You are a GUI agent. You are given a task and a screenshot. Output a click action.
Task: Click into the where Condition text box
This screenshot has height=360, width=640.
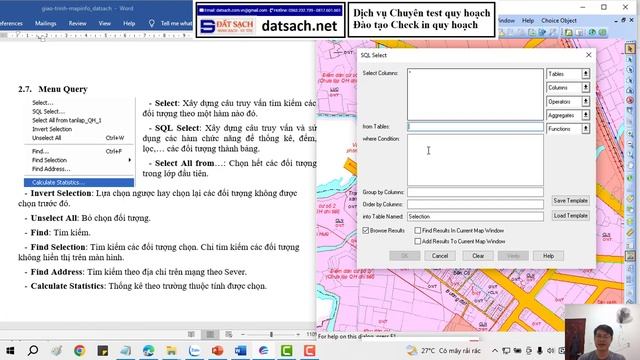tap(475, 160)
